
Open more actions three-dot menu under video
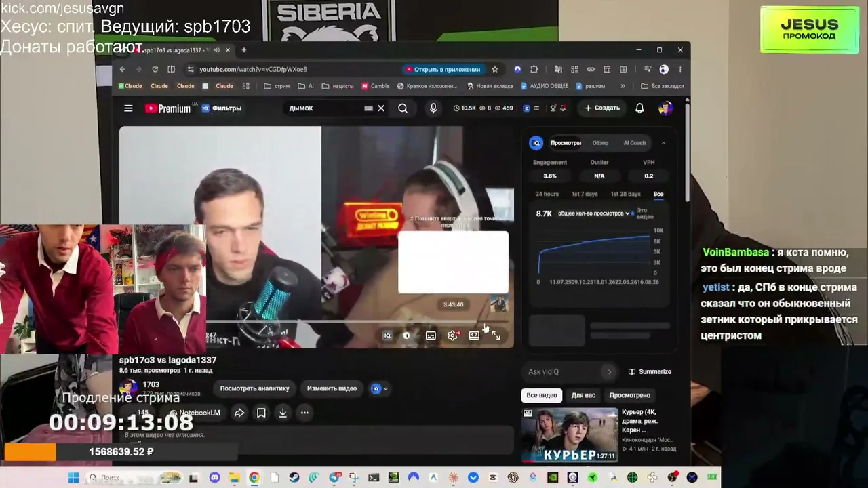(304, 413)
